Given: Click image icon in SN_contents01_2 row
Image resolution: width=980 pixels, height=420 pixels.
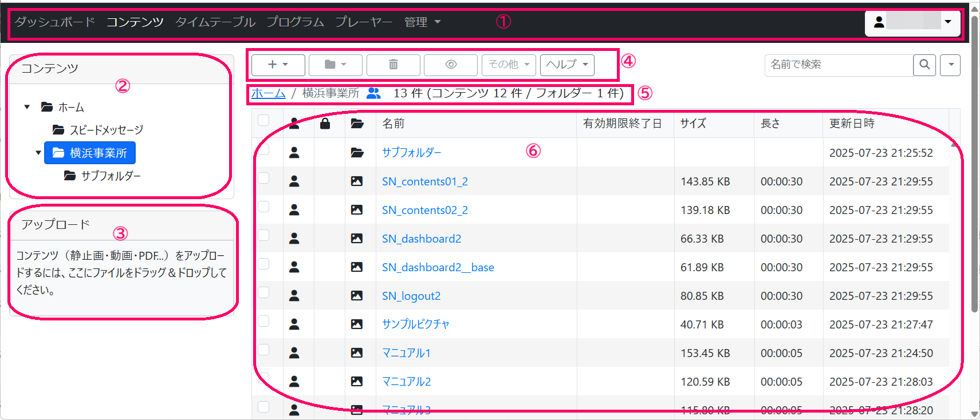Looking at the screenshot, I should coord(357,181).
